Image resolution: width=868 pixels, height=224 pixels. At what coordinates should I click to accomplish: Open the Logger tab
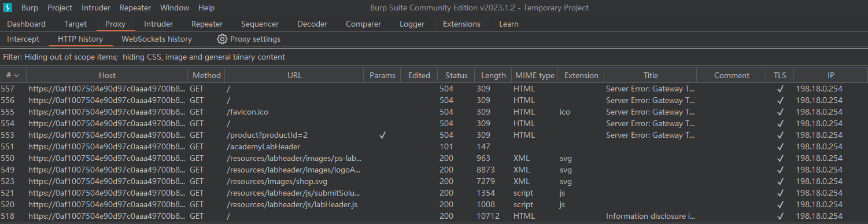(412, 24)
